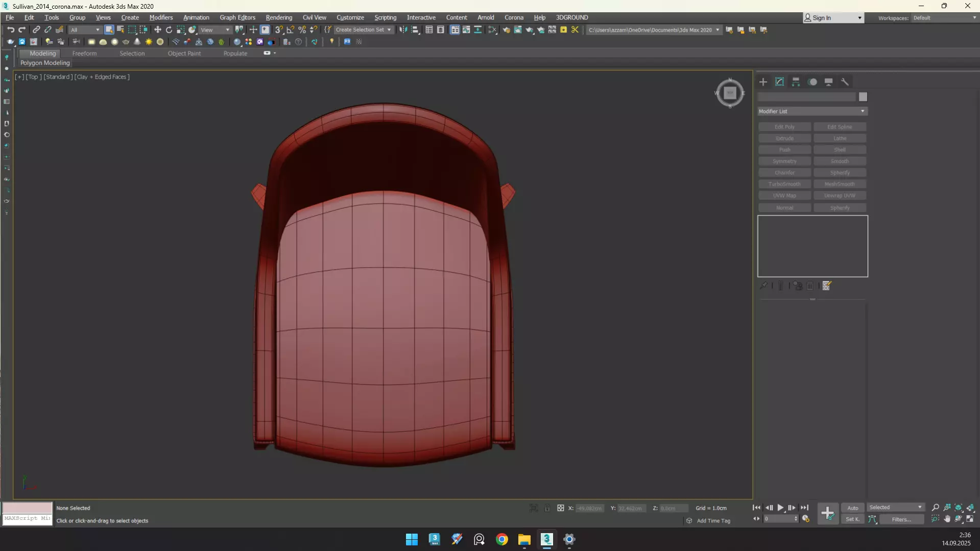Open the reference coordinate View dropdown
This screenshot has height=551, width=980.
[x=215, y=30]
